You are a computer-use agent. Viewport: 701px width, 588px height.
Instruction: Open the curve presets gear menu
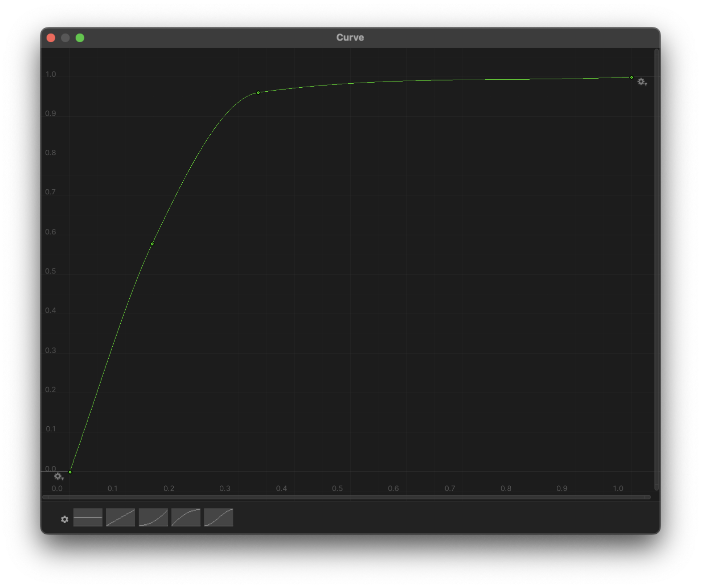65,519
